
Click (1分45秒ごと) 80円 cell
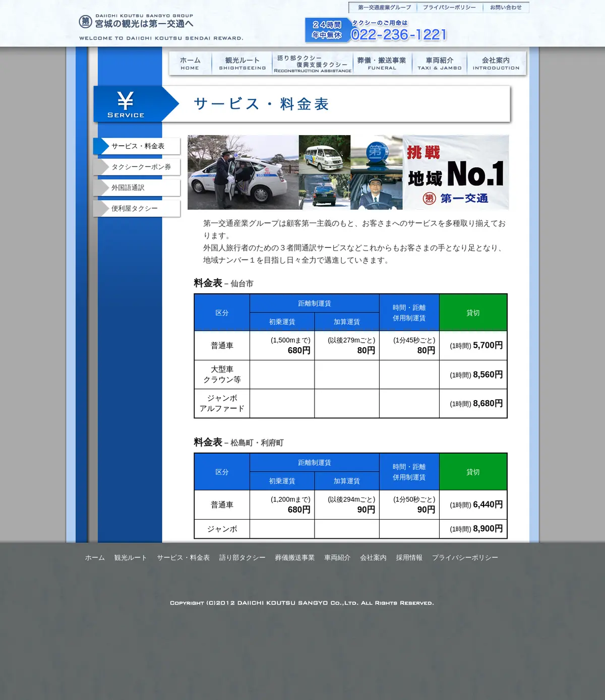point(409,346)
